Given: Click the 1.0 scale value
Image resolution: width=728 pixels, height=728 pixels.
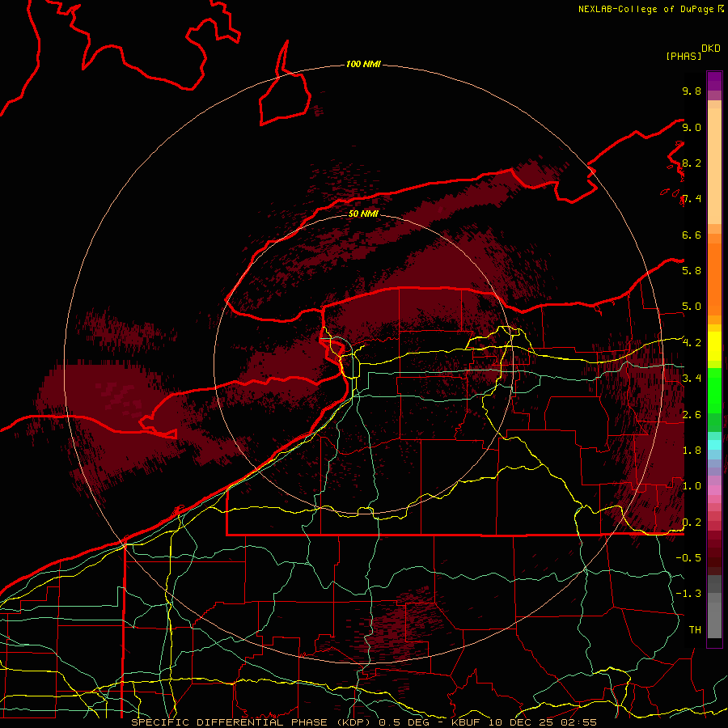Looking at the screenshot, I should [x=692, y=485].
